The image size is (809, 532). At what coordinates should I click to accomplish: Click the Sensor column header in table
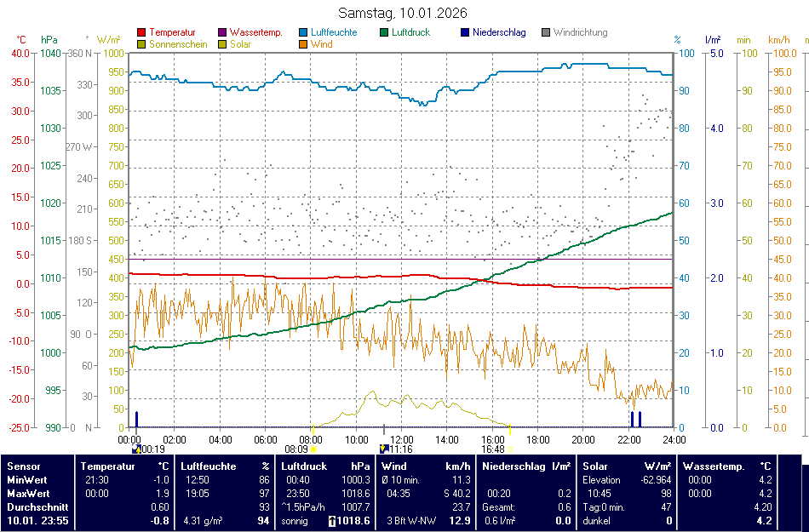tap(24, 466)
